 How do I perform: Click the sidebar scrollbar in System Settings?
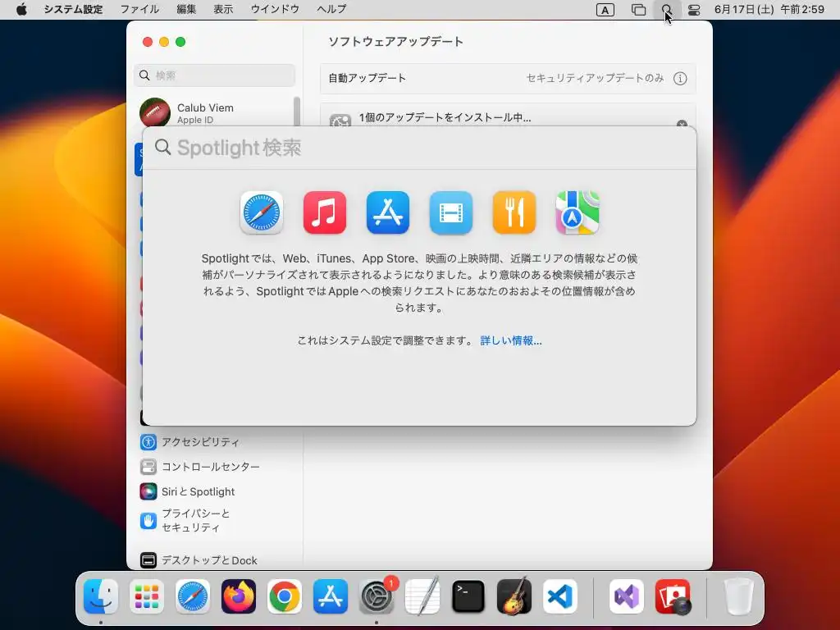[297, 112]
